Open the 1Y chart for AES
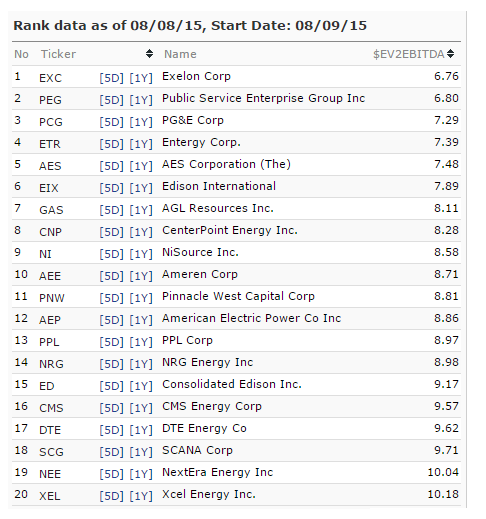This screenshot has height=519, width=486. [x=141, y=166]
